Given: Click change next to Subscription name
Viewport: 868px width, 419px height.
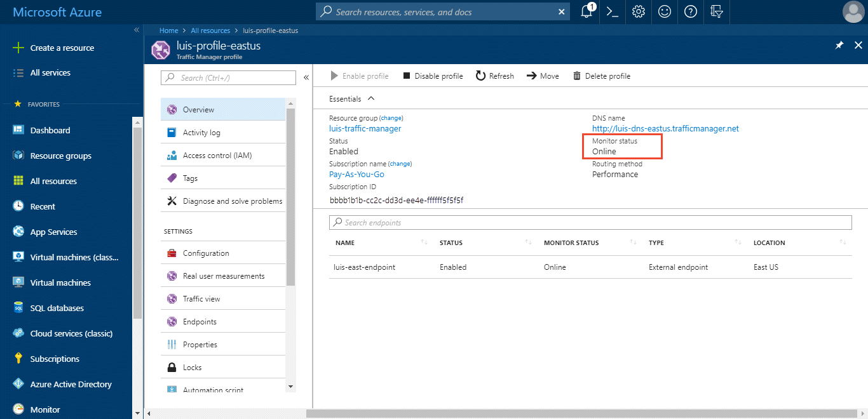Looking at the screenshot, I should (400, 164).
